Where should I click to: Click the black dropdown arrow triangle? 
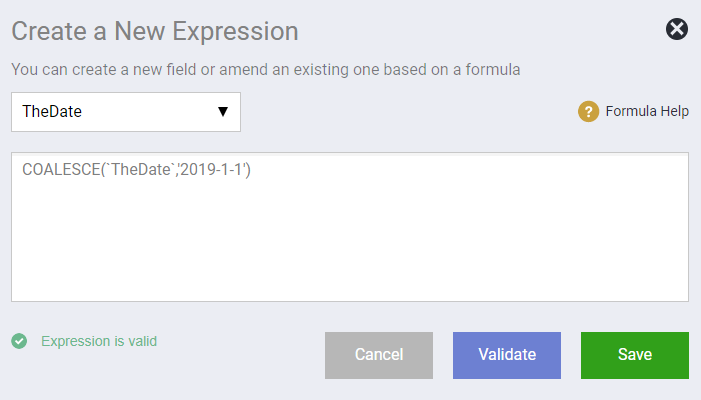(223, 112)
